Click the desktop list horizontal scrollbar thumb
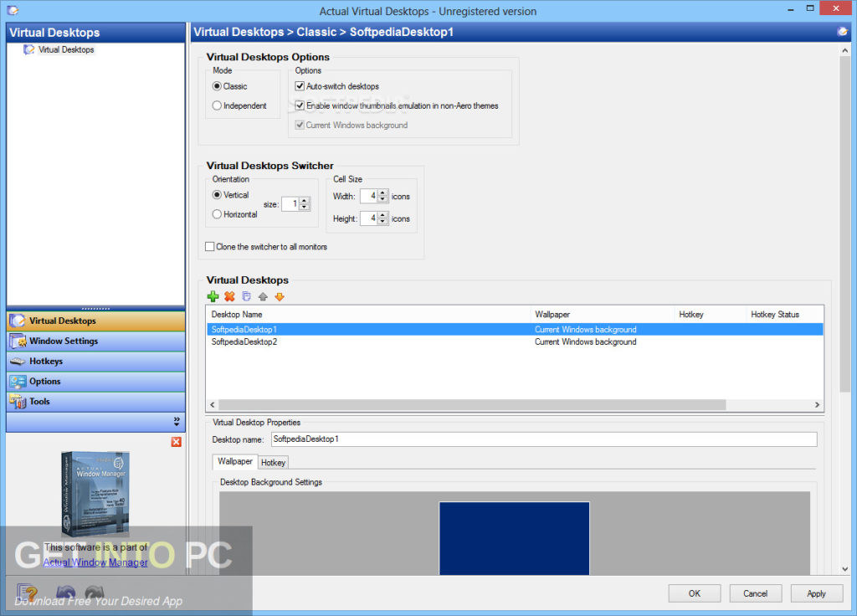The width and height of the screenshot is (857, 616). pos(472,405)
